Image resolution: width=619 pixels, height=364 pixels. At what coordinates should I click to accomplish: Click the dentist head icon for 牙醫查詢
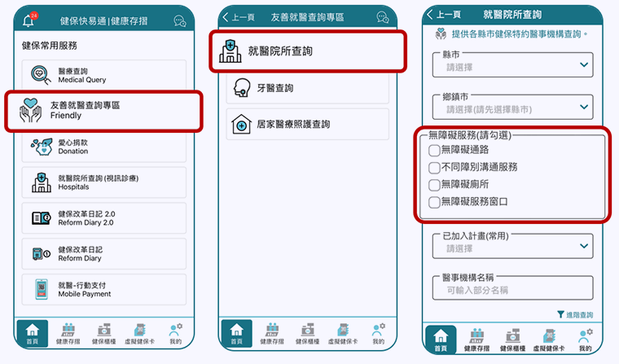coord(242,88)
